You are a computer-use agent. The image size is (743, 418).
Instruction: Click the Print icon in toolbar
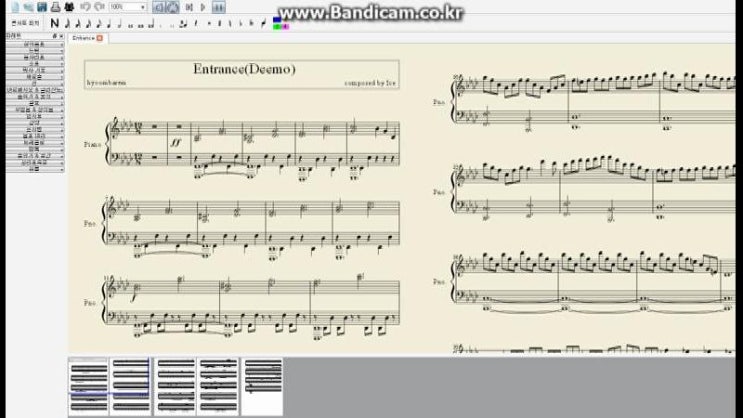point(55,6)
